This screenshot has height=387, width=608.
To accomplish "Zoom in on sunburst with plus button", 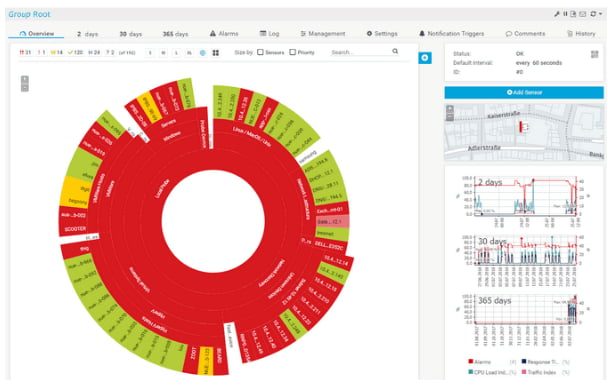I will pyautogui.click(x=24, y=79).
